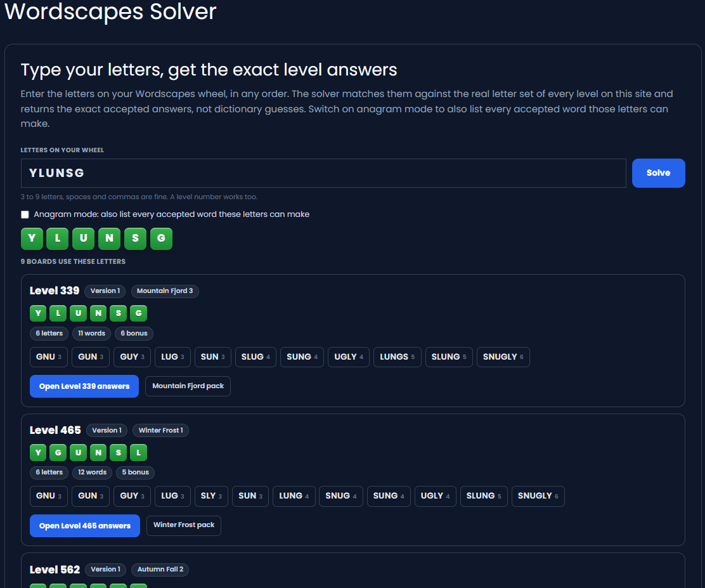705x588 pixels.
Task: Click Version 1 tag on Level 562
Action: pyautogui.click(x=105, y=570)
